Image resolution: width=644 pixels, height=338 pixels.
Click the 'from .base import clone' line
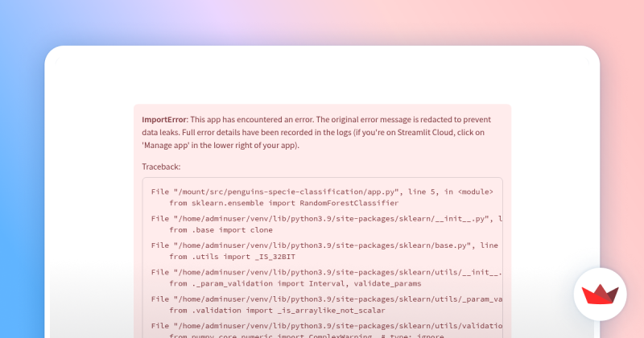[221, 230]
